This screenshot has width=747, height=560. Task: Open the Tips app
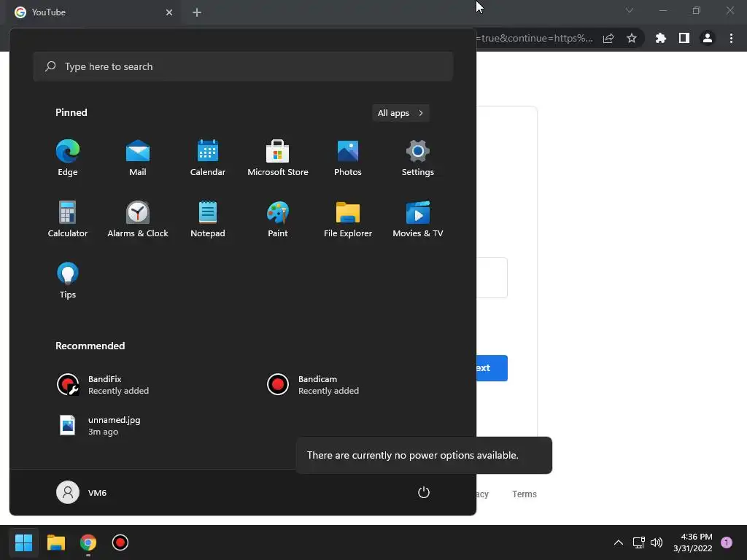coord(68,281)
